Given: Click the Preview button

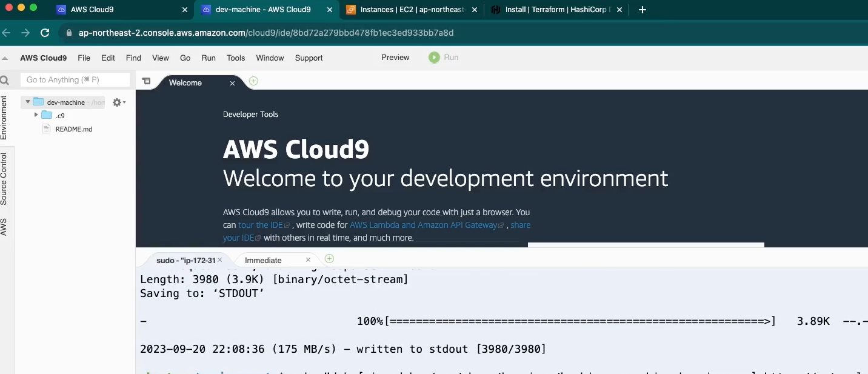Looking at the screenshot, I should tap(395, 58).
